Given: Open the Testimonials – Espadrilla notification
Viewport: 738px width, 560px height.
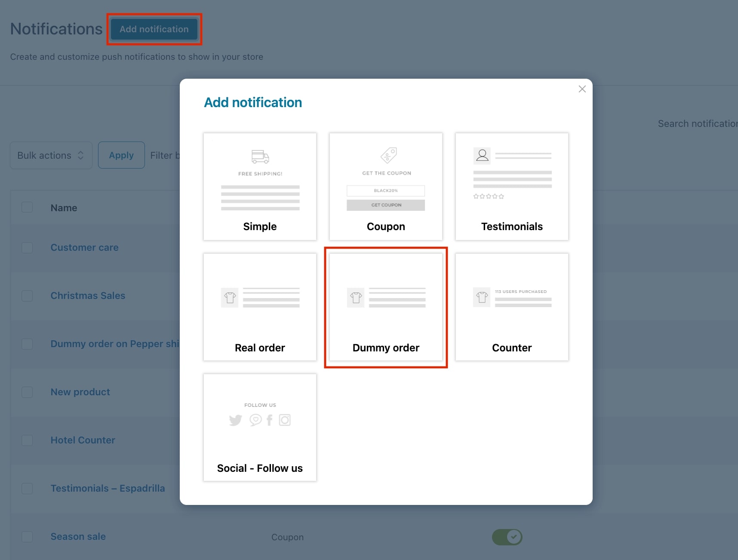Looking at the screenshot, I should [x=108, y=488].
